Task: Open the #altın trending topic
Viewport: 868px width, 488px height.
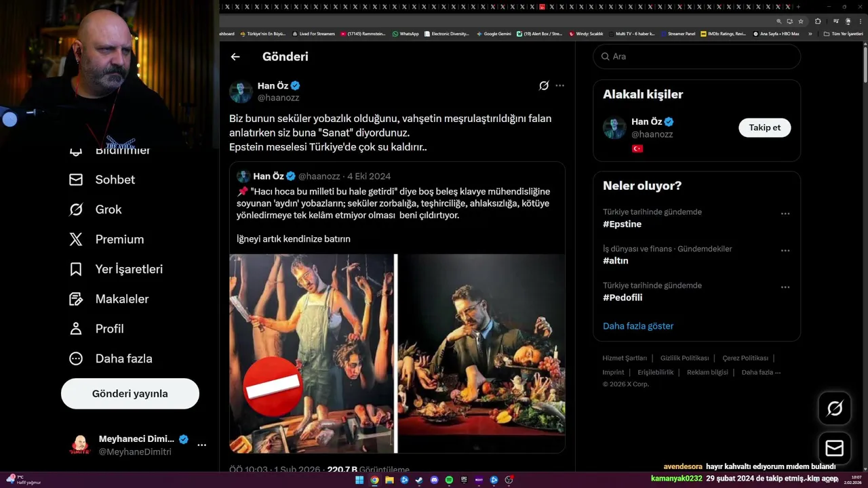Action: 616,261
